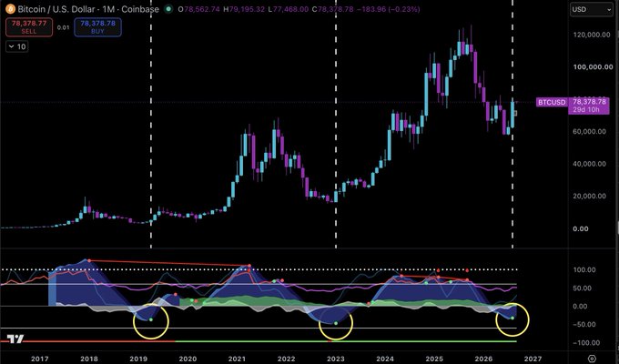
Task: Click the -50.00 indicator scale label
Action: [583, 325]
